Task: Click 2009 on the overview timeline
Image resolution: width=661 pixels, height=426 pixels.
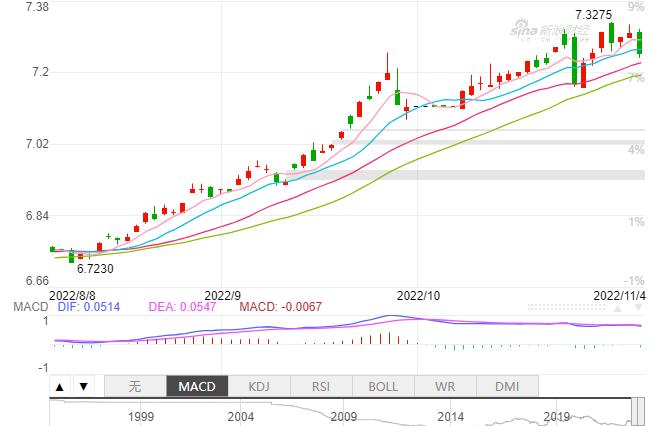Action: (345, 416)
